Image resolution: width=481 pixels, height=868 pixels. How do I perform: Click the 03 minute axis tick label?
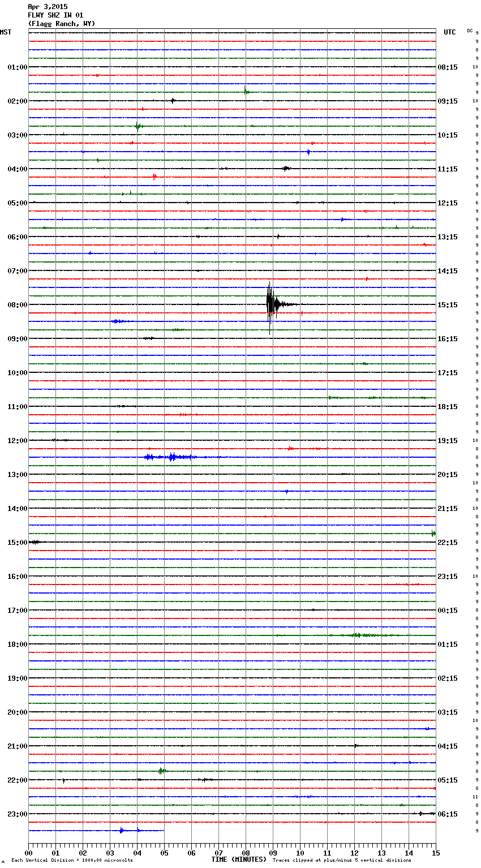(110, 853)
